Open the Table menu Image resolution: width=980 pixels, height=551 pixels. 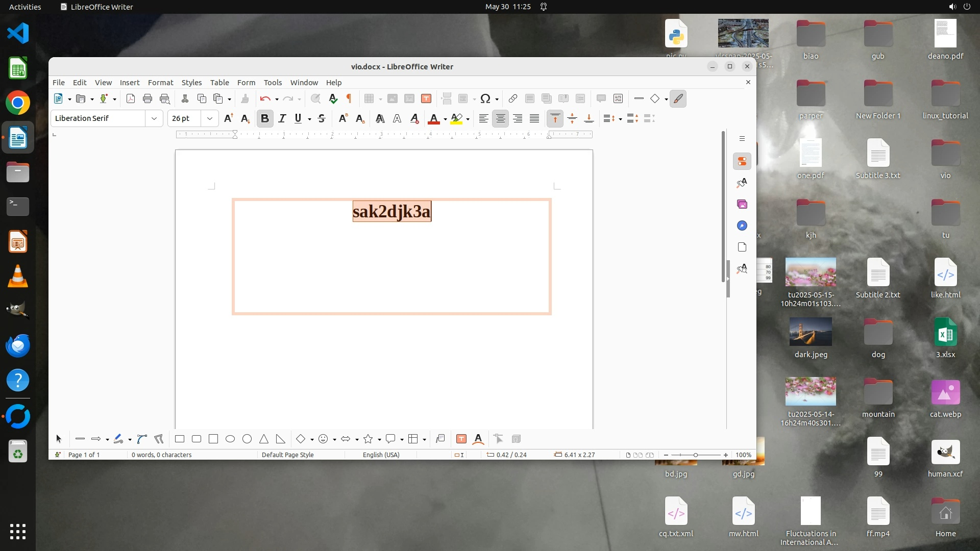point(219,82)
